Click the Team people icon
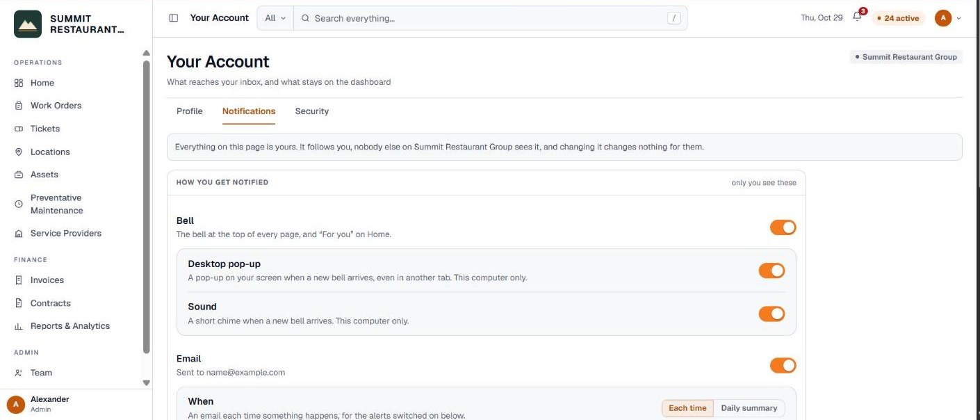980x420 pixels. click(x=19, y=373)
